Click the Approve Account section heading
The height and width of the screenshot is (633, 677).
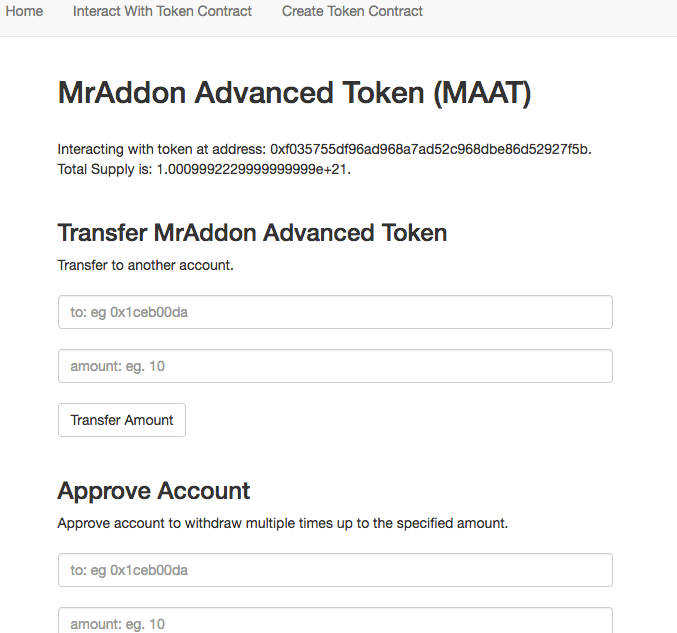(x=154, y=491)
